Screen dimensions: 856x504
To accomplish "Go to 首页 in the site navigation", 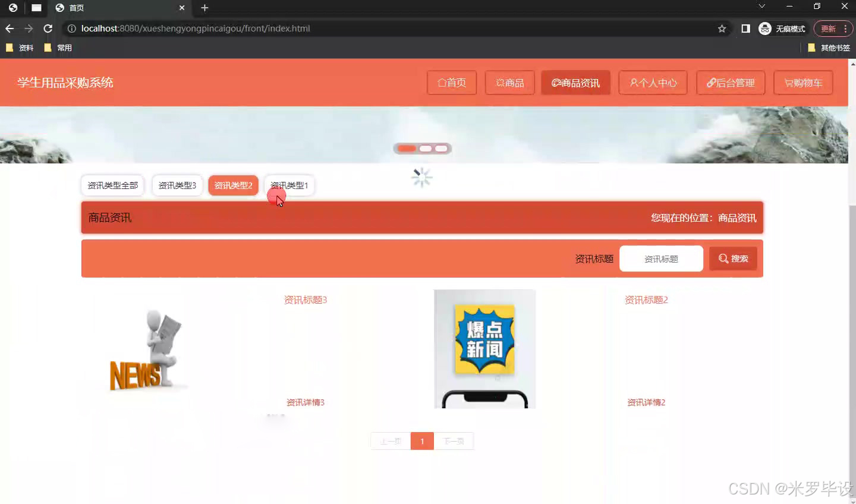I will point(452,83).
